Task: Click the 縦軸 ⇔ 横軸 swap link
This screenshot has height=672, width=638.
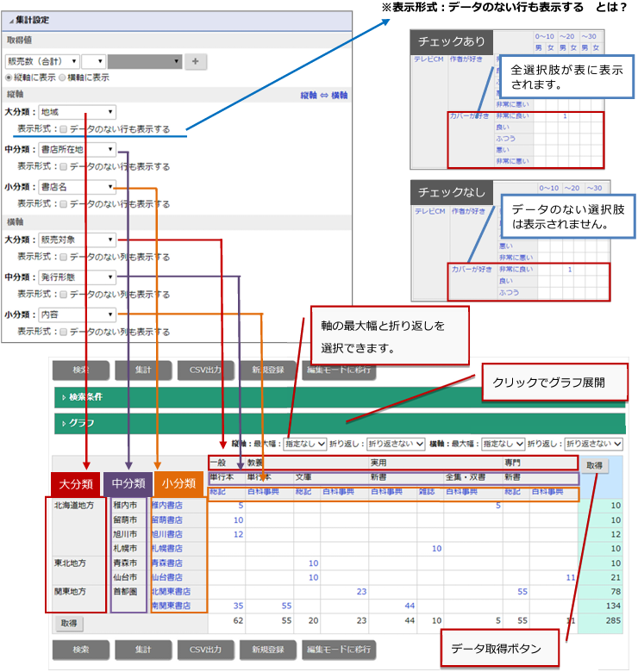Action: [x=324, y=95]
